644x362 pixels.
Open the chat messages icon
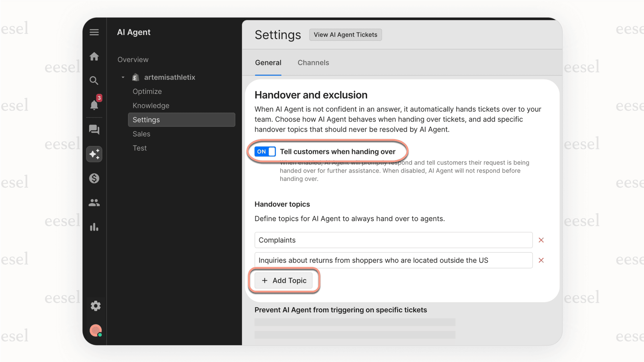click(94, 130)
